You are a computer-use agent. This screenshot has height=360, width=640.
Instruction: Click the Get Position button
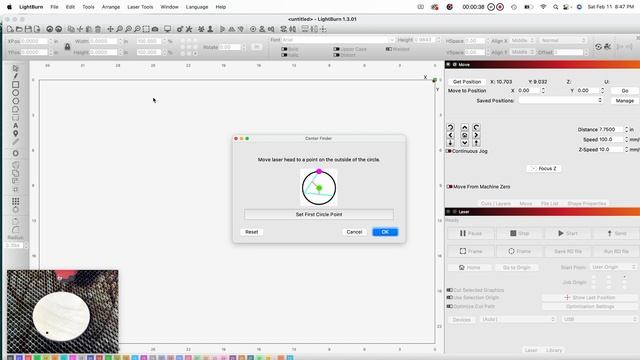(467, 82)
